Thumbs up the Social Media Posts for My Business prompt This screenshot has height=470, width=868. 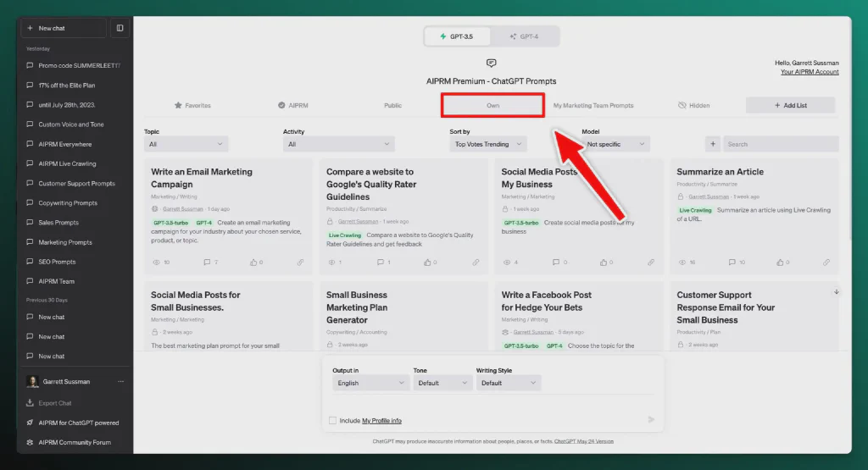point(604,262)
